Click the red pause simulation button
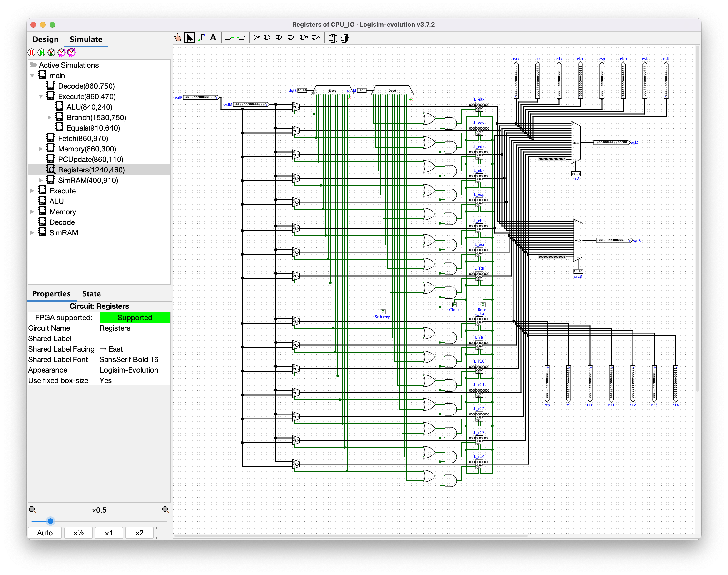Viewport: 728px width, 575px height. [x=32, y=52]
